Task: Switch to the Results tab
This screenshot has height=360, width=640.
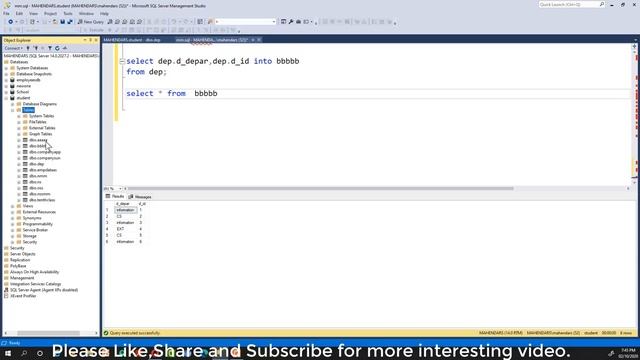Action: [115, 197]
